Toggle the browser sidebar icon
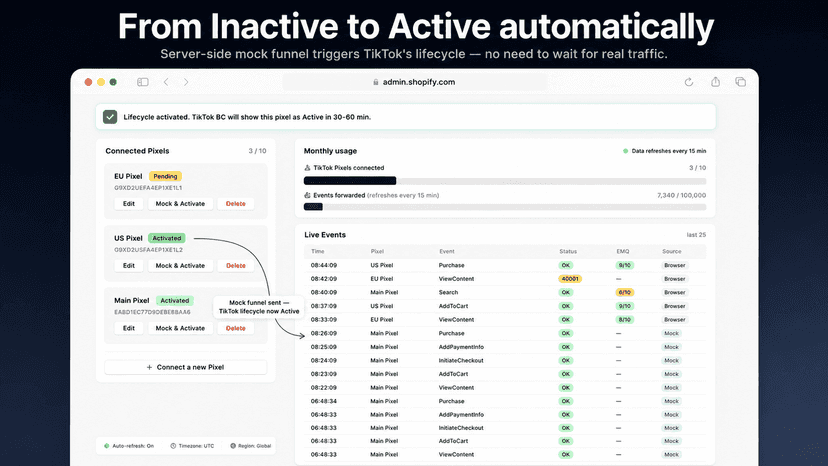828x466 pixels. [143, 82]
